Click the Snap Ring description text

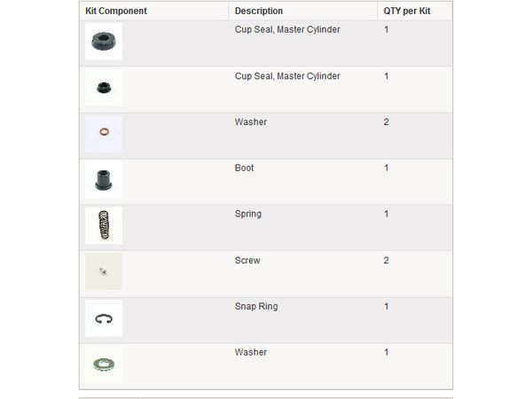pyautogui.click(x=256, y=307)
